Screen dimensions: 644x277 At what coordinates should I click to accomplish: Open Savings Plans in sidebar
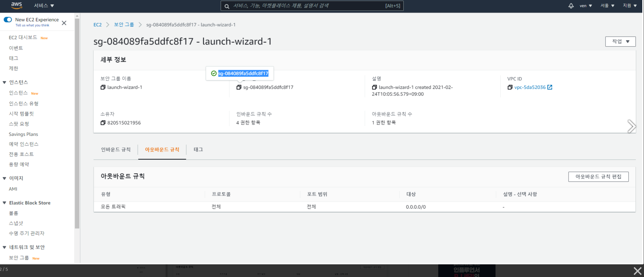coord(23,134)
